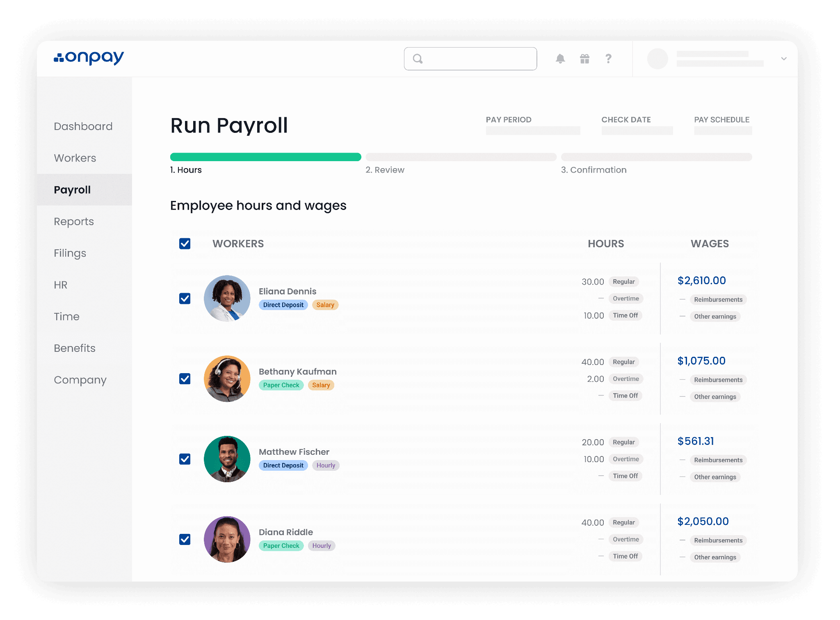
Task: Click Bethany's Overtime hours 2.00
Action: click(596, 379)
